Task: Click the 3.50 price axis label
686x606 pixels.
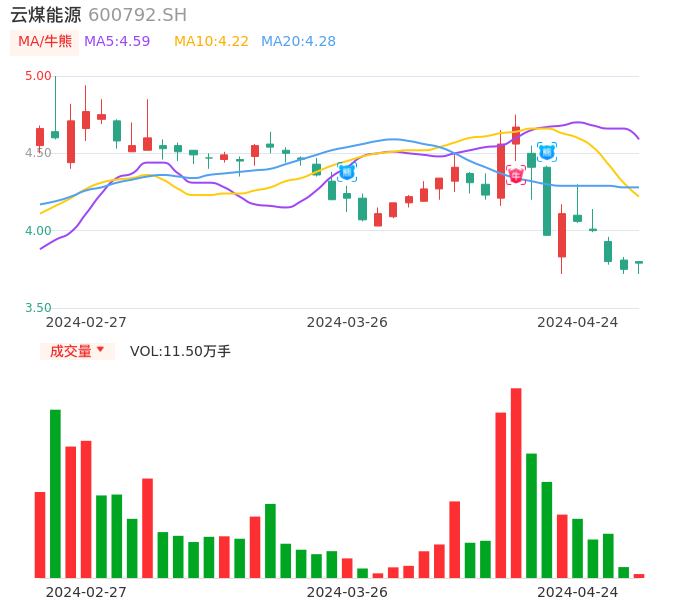Action: click(x=38, y=308)
